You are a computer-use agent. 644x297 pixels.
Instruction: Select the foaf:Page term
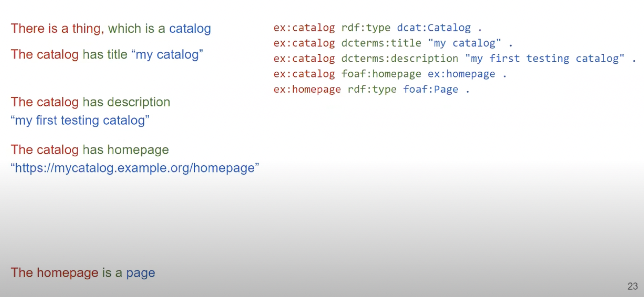click(430, 90)
